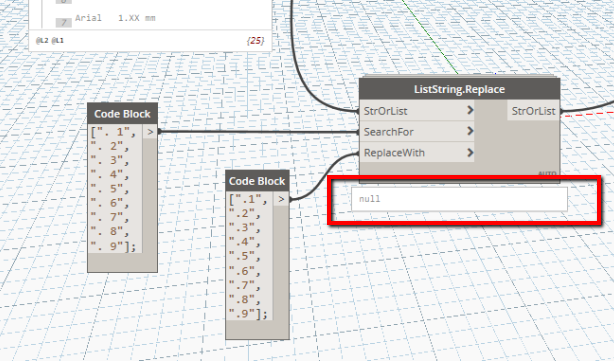Select the SearchFor input port
Image resolution: width=614 pixels, height=364 pixels.
click(x=417, y=132)
